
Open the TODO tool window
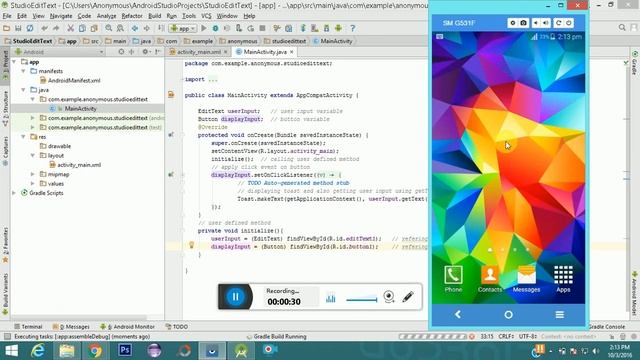tap(177, 327)
